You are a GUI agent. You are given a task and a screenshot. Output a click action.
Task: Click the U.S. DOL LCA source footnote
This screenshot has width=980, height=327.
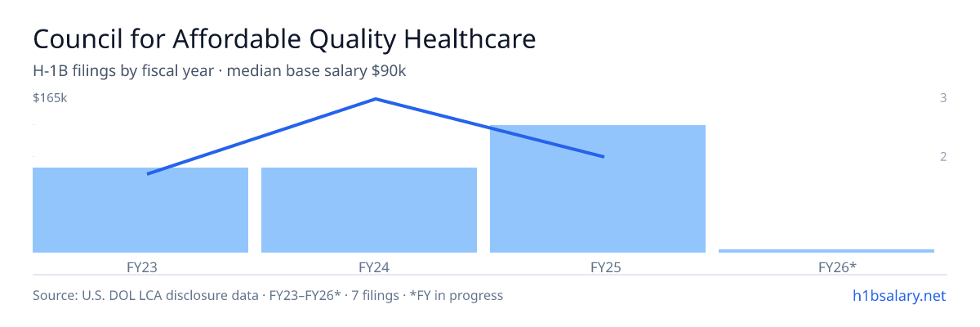(x=144, y=295)
